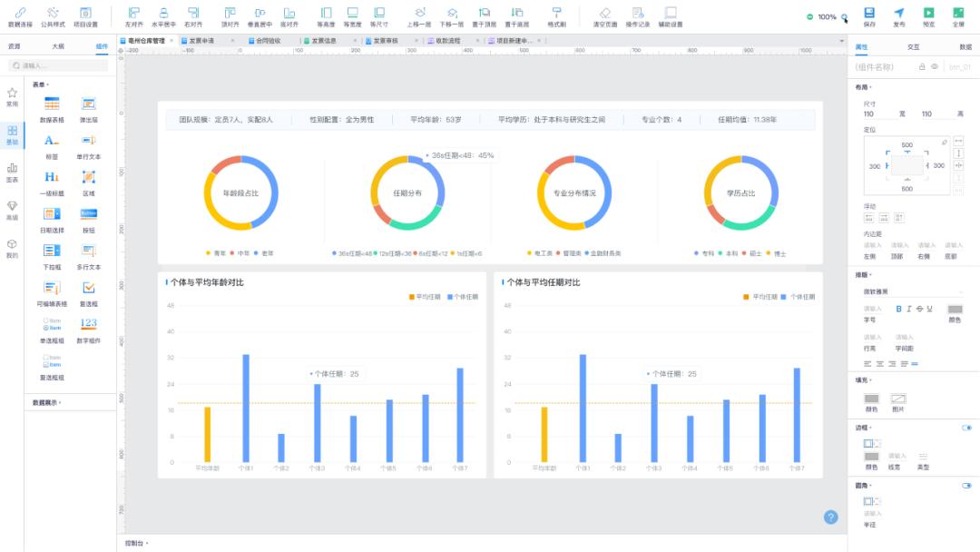This screenshot has width=980, height=552.
Task: Switch to the 交互 interaction tab
Action: (x=913, y=46)
